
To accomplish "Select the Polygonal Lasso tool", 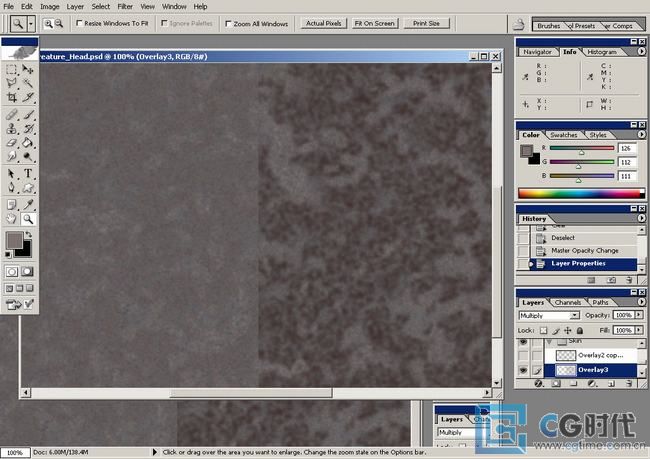I will click(x=11, y=83).
